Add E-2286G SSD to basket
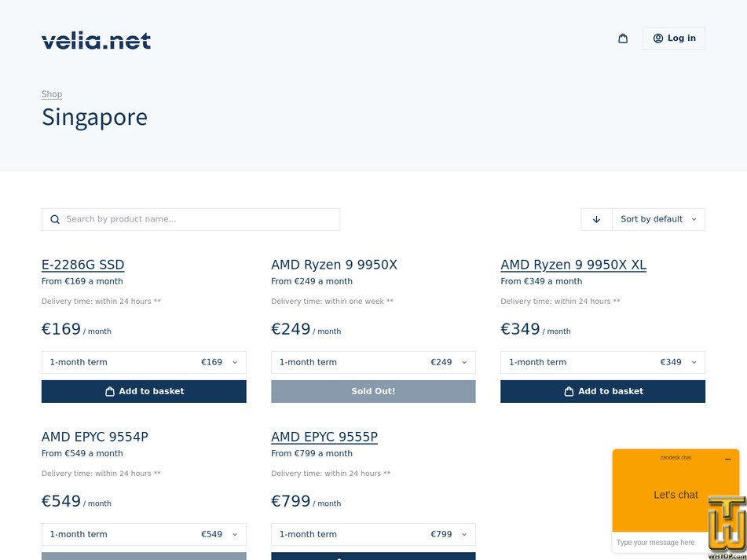 coord(144,391)
